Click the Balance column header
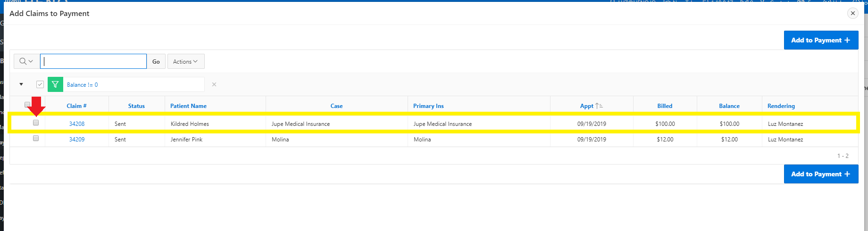 pyautogui.click(x=729, y=106)
